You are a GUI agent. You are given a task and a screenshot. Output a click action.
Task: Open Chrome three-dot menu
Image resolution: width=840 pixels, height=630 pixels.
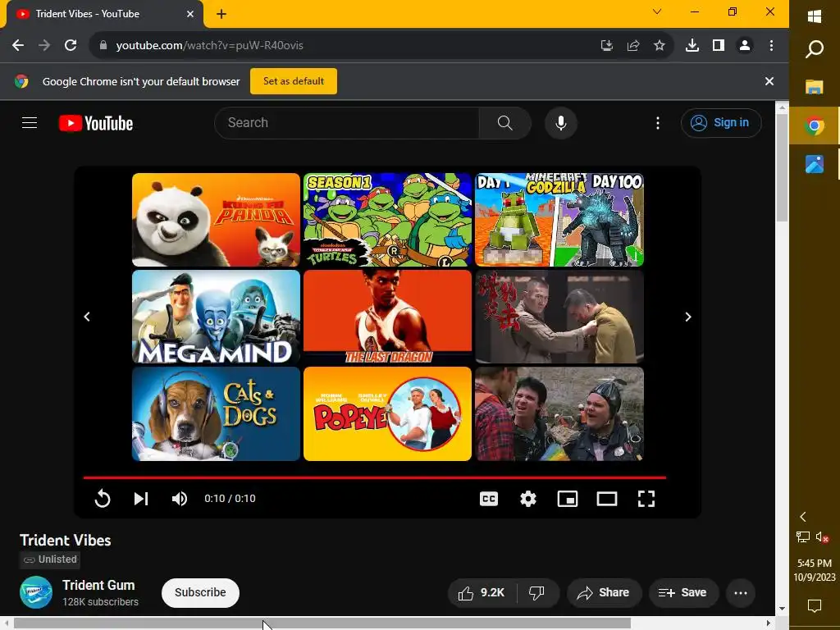click(x=771, y=46)
